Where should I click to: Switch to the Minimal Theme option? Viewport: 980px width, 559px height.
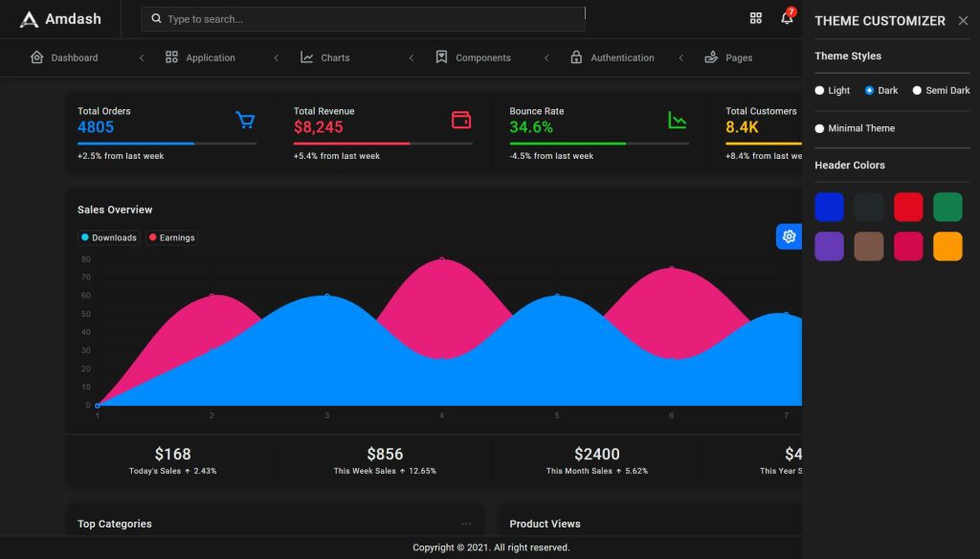(x=820, y=128)
